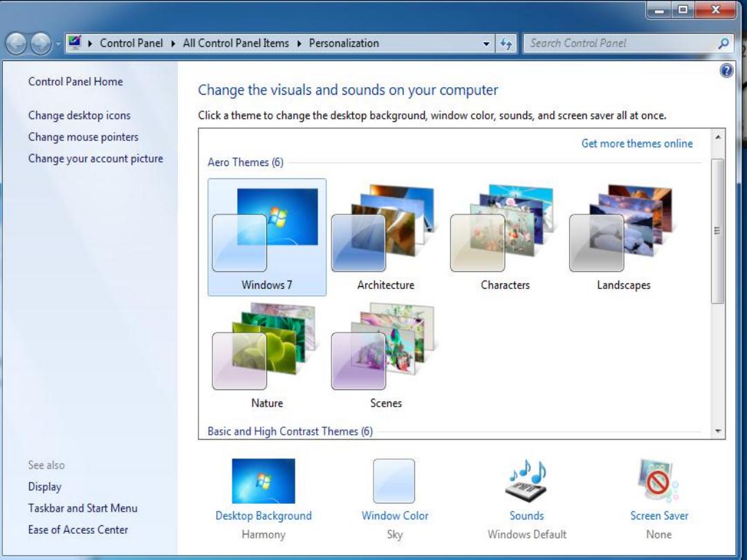
Task: Select the Landscapes theme
Action: 623,237
